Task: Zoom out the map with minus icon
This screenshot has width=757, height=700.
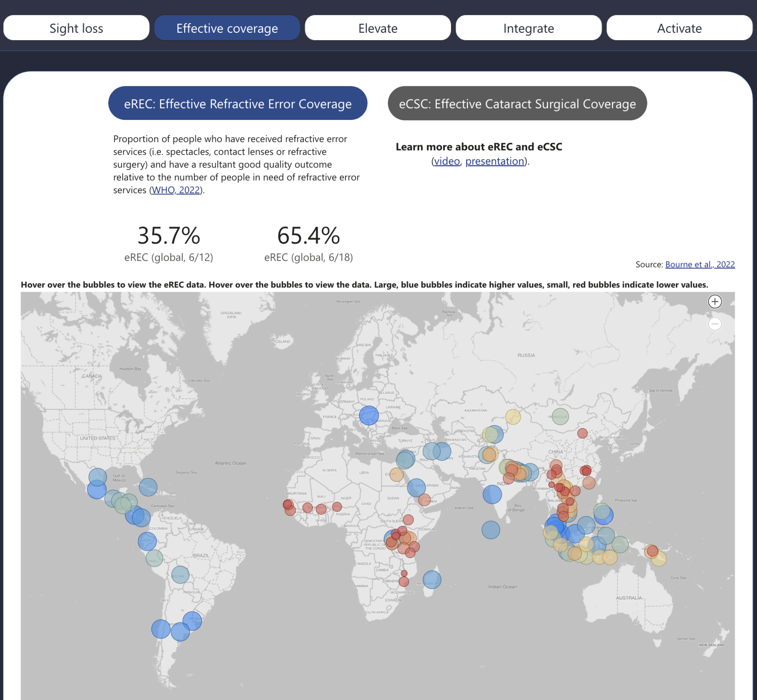Action: click(715, 324)
